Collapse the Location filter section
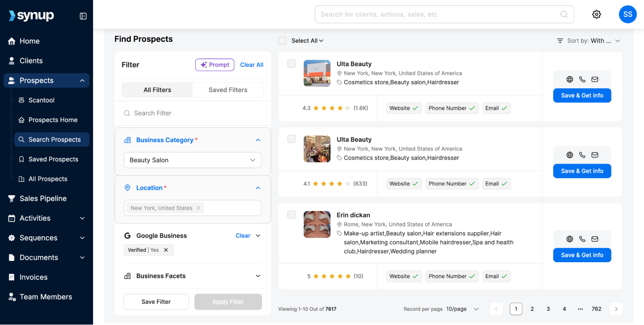 coord(258,188)
